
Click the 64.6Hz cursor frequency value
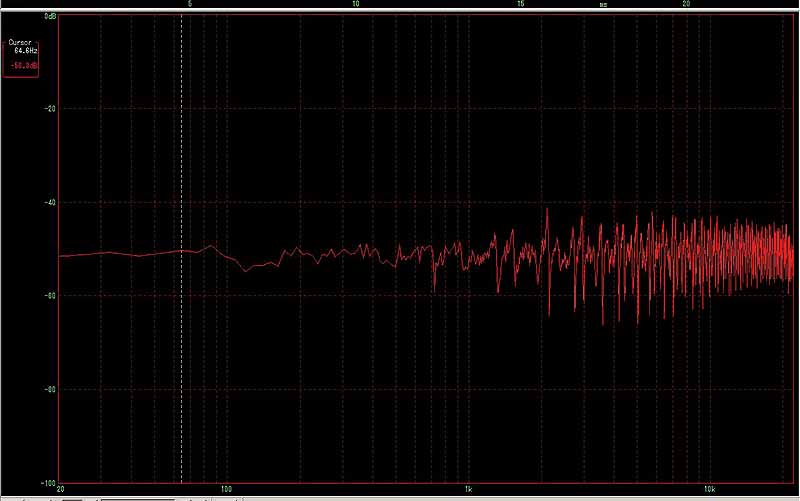tap(25, 49)
